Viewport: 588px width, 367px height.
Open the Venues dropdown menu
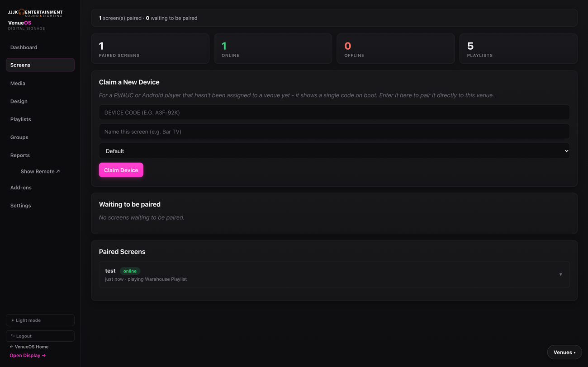click(x=564, y=353)
